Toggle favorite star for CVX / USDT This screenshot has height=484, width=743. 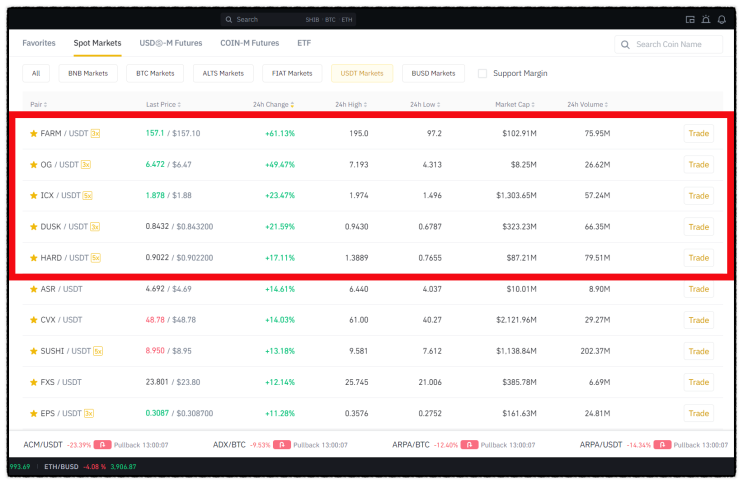click(x=34, y=320)
